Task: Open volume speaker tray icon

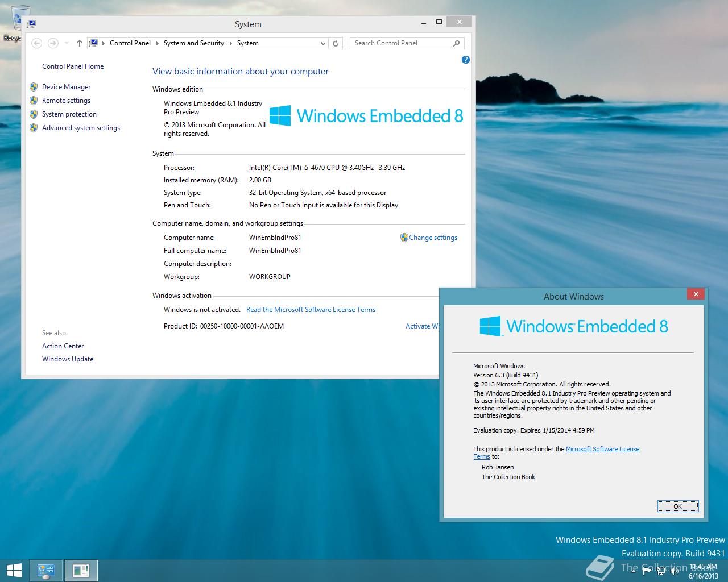Action: 675,572
